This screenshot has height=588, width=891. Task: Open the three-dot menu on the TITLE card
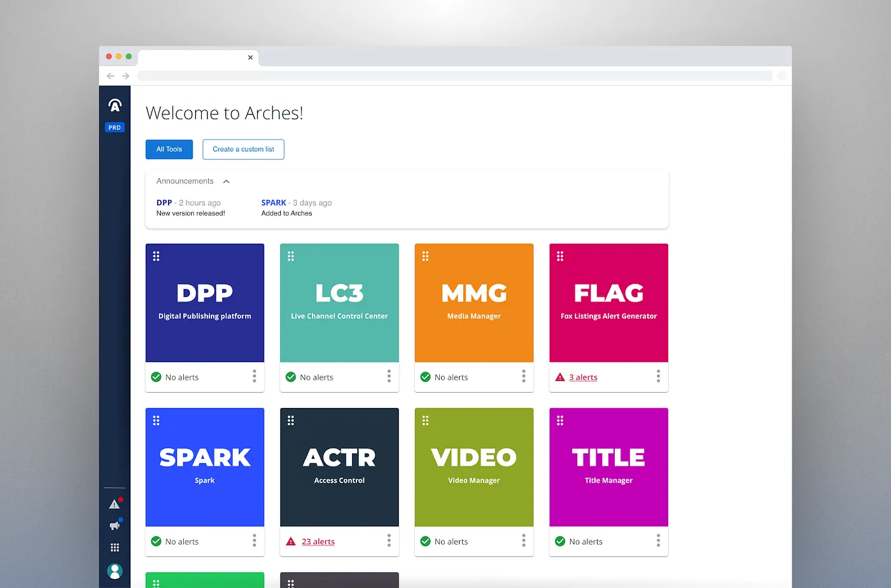pyautogui.click(x=658, y=540)
